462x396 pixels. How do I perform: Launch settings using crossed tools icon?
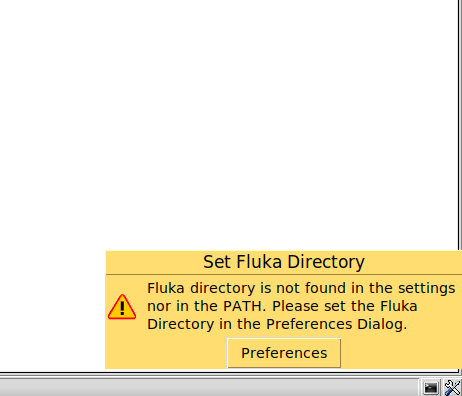pyautogui.click(x=452, y=388)
